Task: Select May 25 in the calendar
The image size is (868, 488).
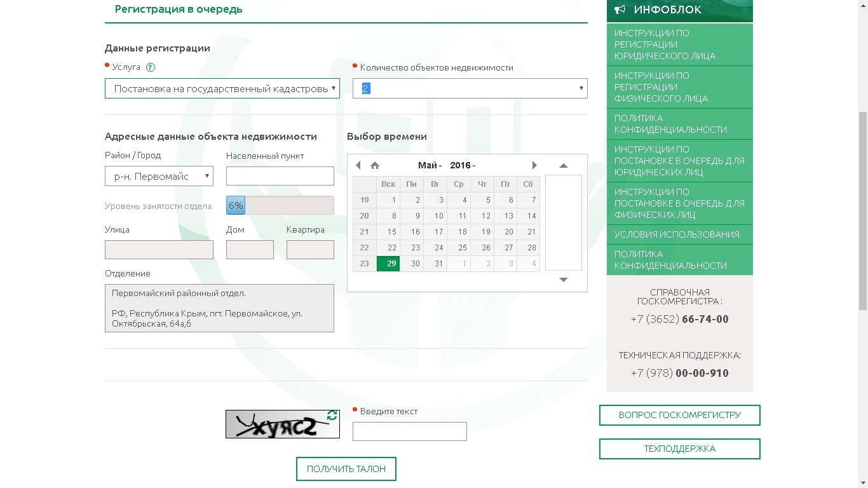Action: [x=459, y=248]
